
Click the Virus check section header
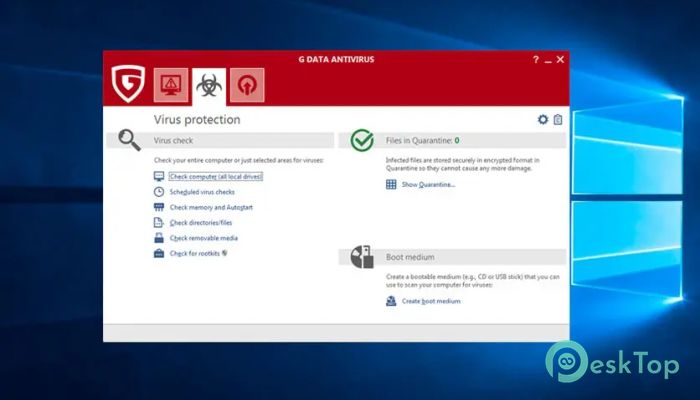(x=220, y=140)
